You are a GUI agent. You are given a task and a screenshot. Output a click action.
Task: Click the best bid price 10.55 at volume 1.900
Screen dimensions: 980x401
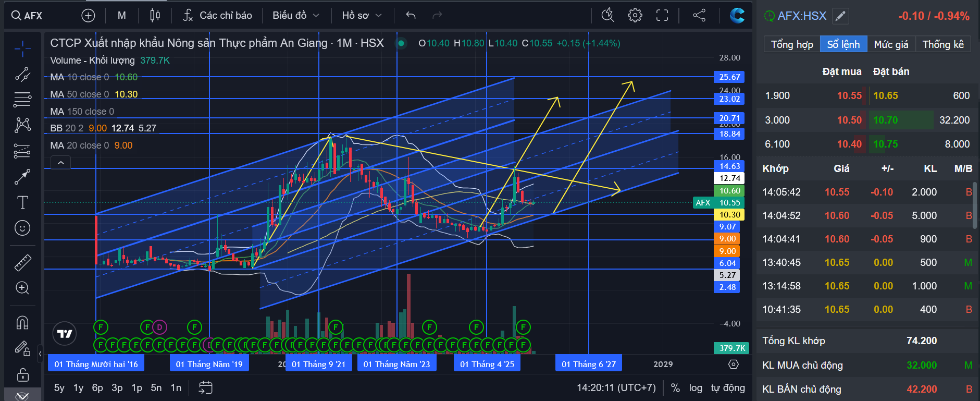849,95
